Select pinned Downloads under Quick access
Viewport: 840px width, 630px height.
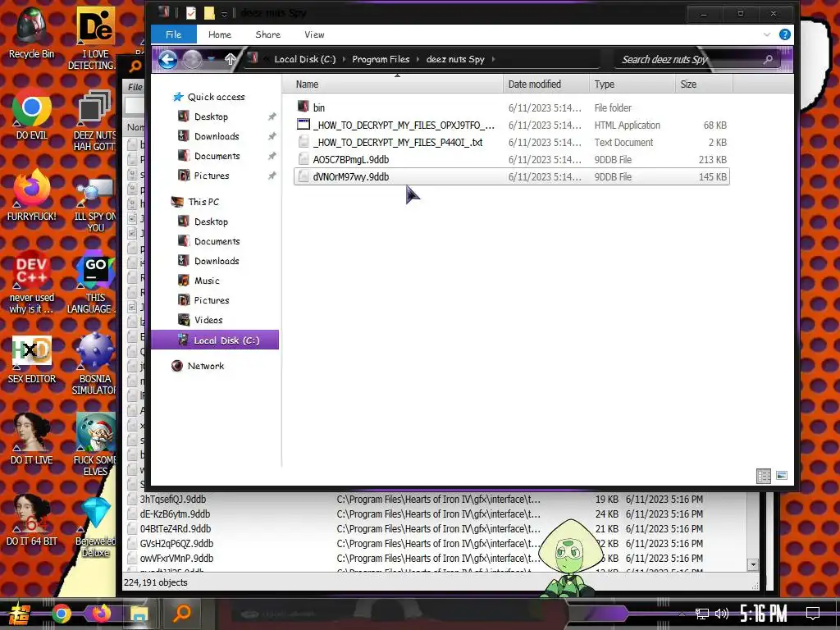[x=217, y=136]
